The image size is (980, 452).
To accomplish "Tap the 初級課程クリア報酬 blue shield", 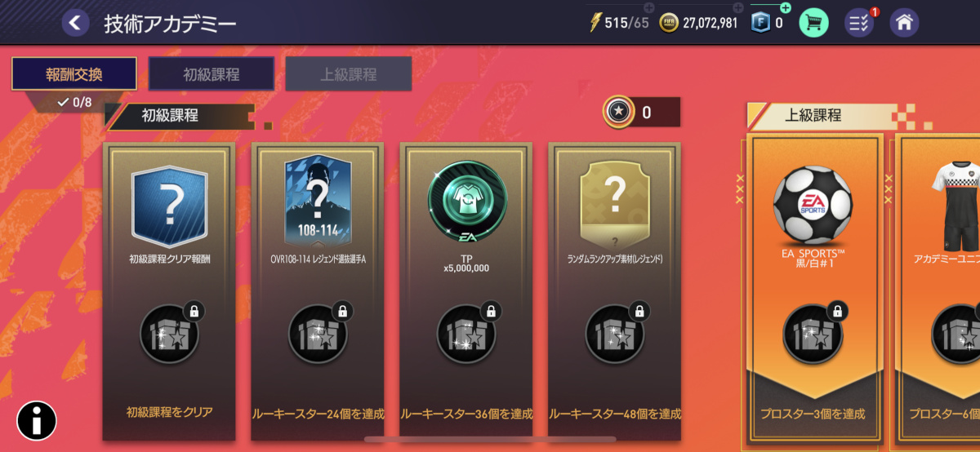I will pos(170,204).
